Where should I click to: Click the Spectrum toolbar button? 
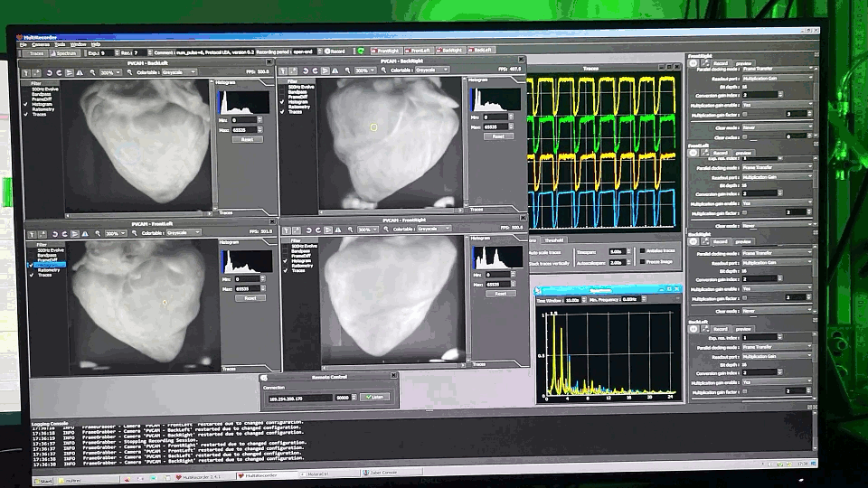[x=64, y=53]
